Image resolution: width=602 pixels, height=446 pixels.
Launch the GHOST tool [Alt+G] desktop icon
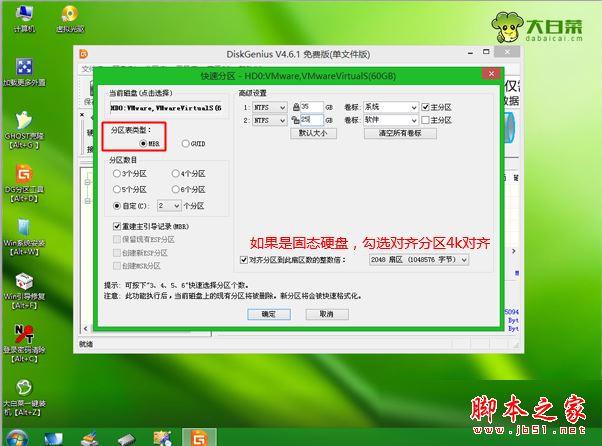coord(24,130)
